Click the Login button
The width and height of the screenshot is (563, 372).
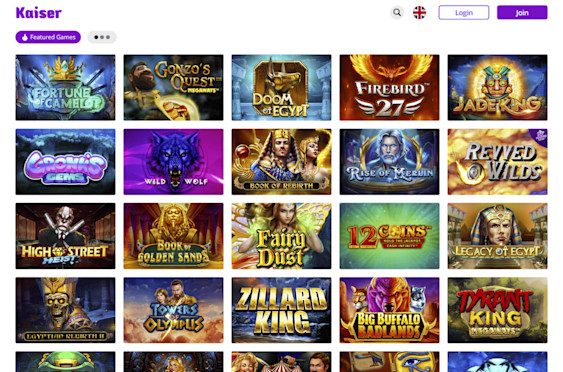464,13
